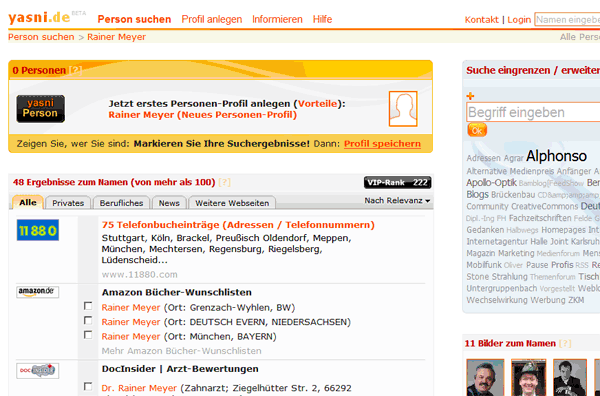Click the Apollo-Optik tag
The width and height of the screenshot is (600, 396).
[x=491, y=183]
